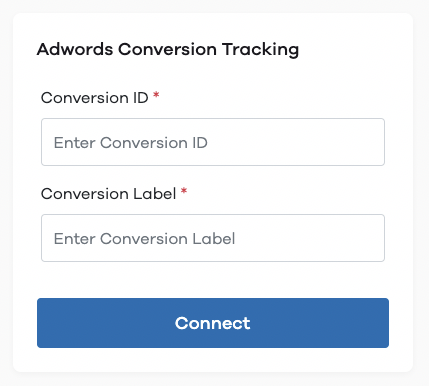Click the Connect button
This screenshot has height=386, width=429.
pos(213,323)
